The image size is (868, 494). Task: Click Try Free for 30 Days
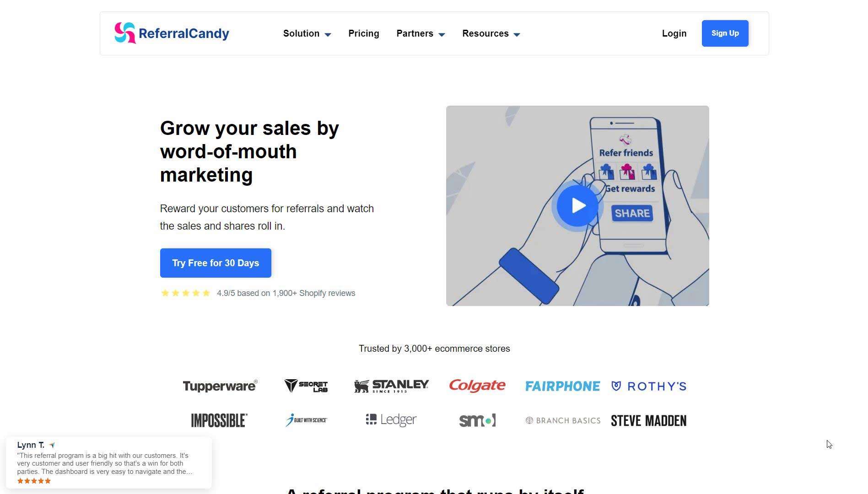[x=215, y=263]
